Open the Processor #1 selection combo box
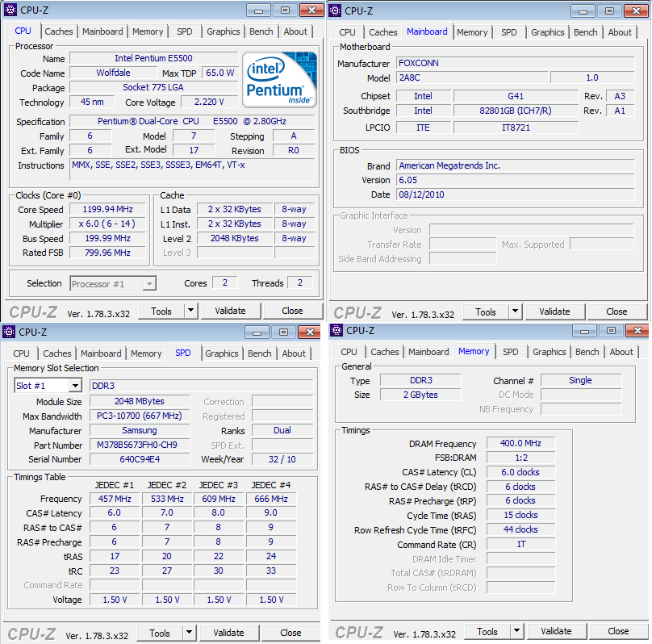The image size is (652, 644). [113, 284]
